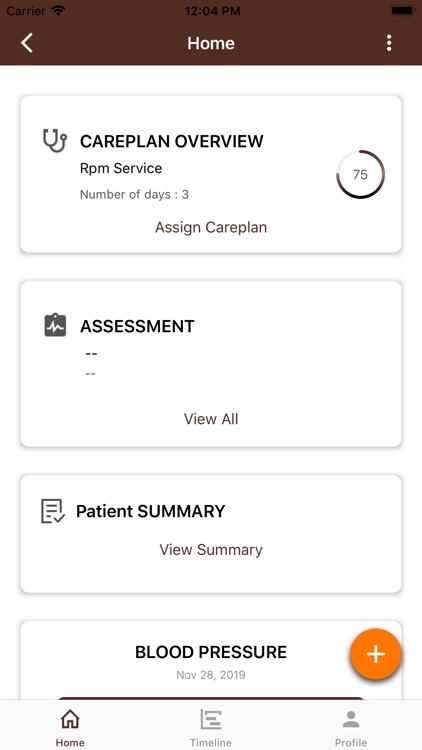This screenshot has width=422, height=750.
Task: Click the Patient Summary checklist icon
Action: (53, 511)
